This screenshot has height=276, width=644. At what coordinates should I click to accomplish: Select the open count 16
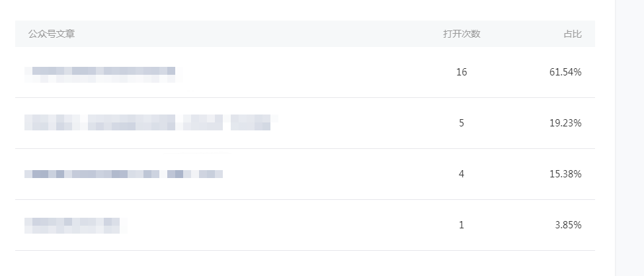pos(462,72)
